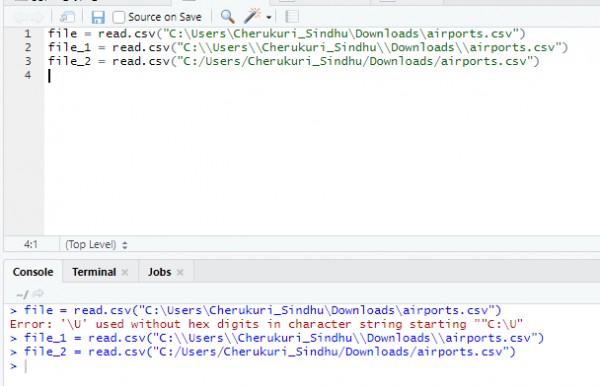
Task: Show the script in a new window
Action: coord(67,17)
